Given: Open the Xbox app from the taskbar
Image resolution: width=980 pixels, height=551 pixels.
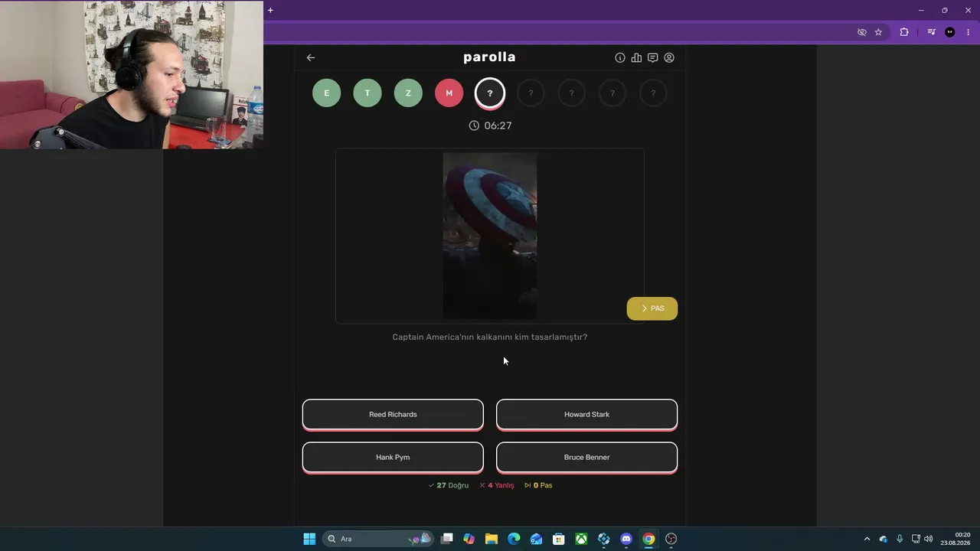Looking at the screenshot, I should pos(582,539).
